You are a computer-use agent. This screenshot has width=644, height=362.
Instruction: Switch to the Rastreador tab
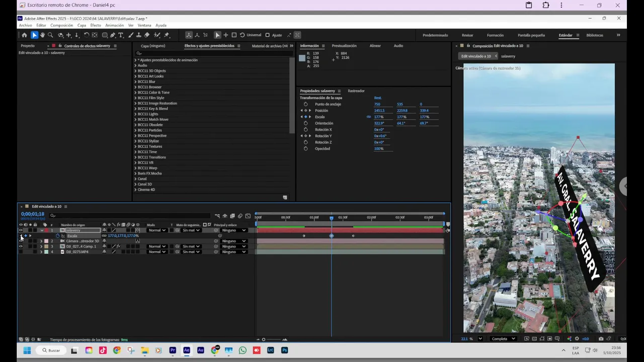coord(356,91)
